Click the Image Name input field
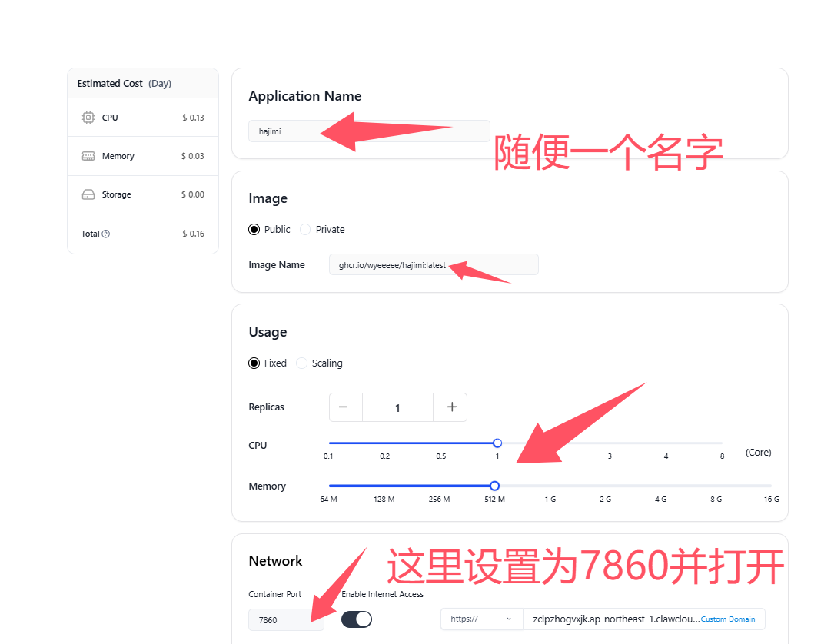Viewport: 821px width, 644px height. click(x=434, y=265)
